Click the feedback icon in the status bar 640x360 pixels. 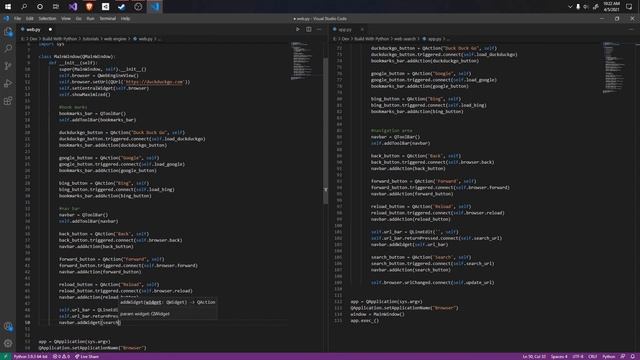pyautogui.click(x=622, y=357)
